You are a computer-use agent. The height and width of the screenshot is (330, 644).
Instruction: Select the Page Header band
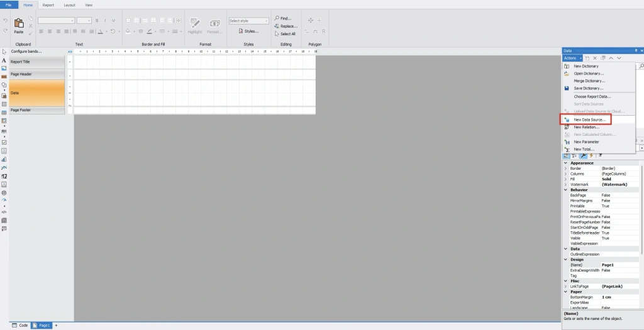(x=37, y=74)
